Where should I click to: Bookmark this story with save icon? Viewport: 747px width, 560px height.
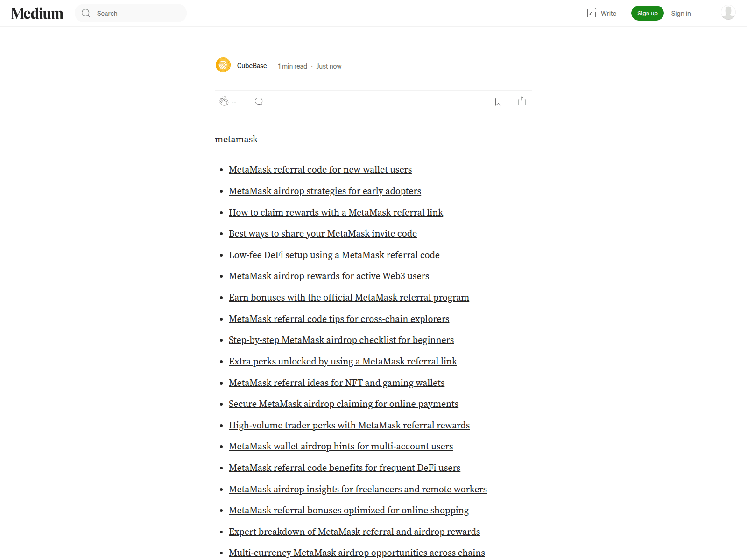pyautogui.click(x=499, y=101)
